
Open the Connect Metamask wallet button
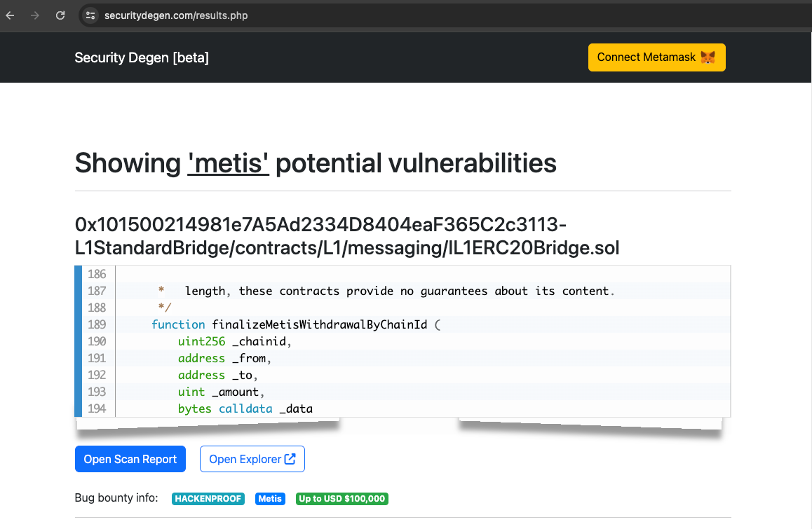click(x=656, y=57)
